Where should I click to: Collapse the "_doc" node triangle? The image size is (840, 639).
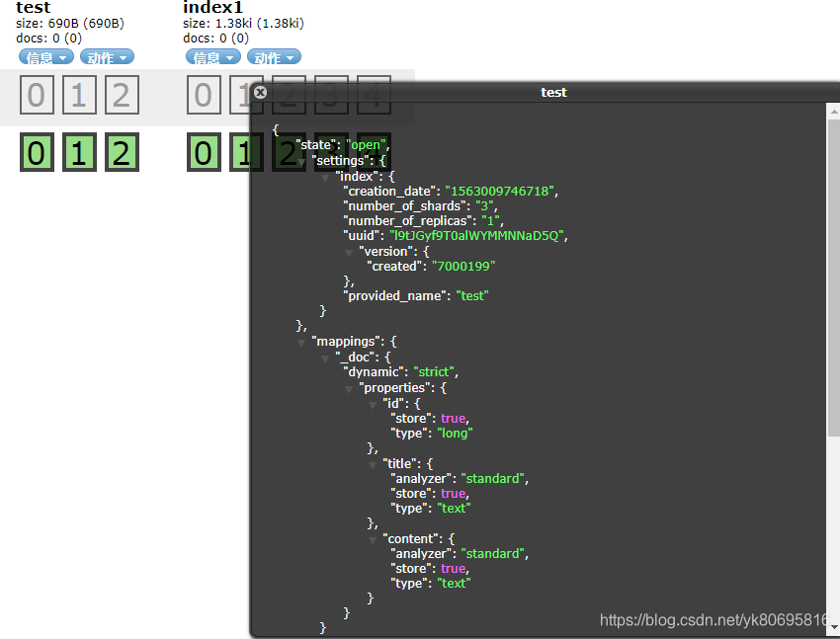pyautogui.click(x=325, y=359)
